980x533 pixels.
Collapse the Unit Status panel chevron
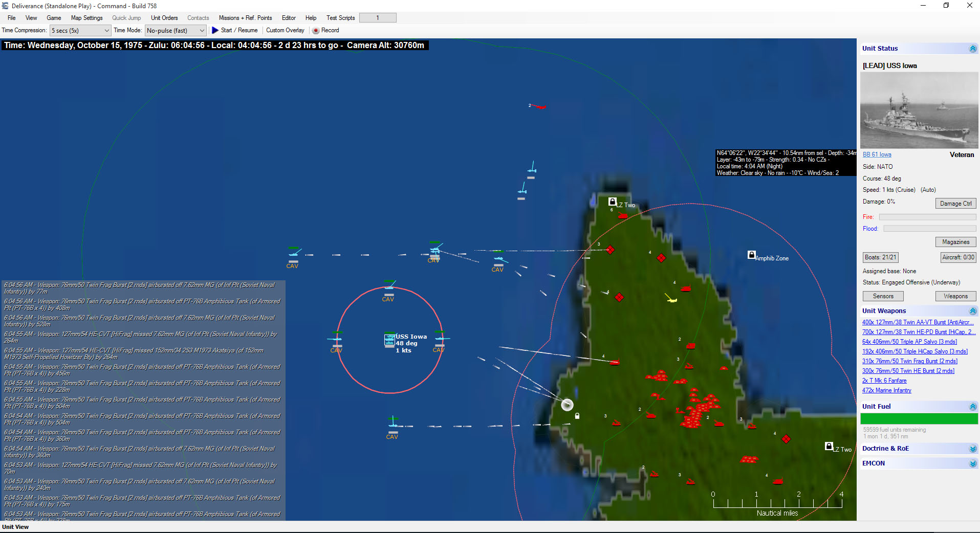(972, 48)
